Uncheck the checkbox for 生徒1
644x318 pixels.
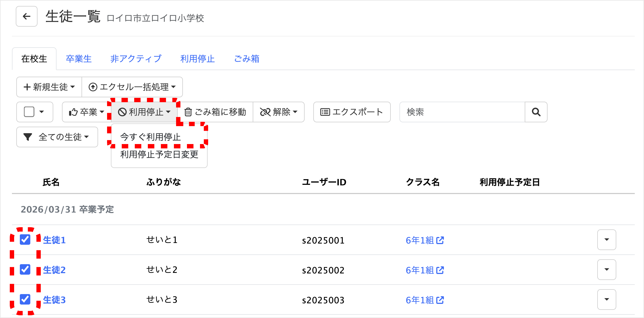point(25,240)
